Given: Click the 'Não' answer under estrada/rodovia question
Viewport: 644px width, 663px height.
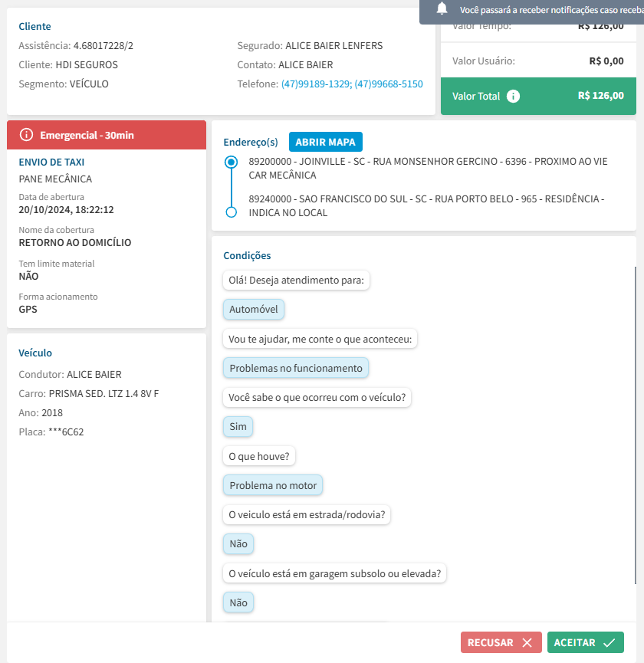Looking at the screenshot, I should pyautogui.click(x=238, y=544).
